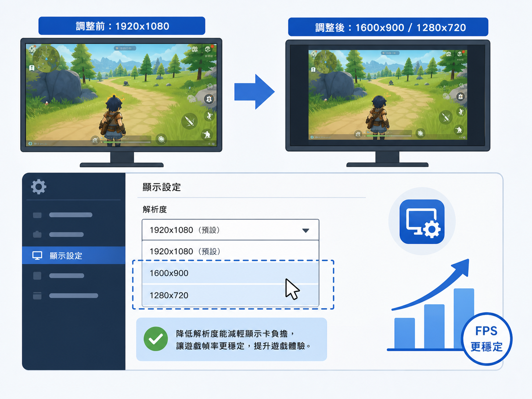The image size is (532, 399).
Task: Click the monitor icon beside 顯示設定
Action: (37, 255)
